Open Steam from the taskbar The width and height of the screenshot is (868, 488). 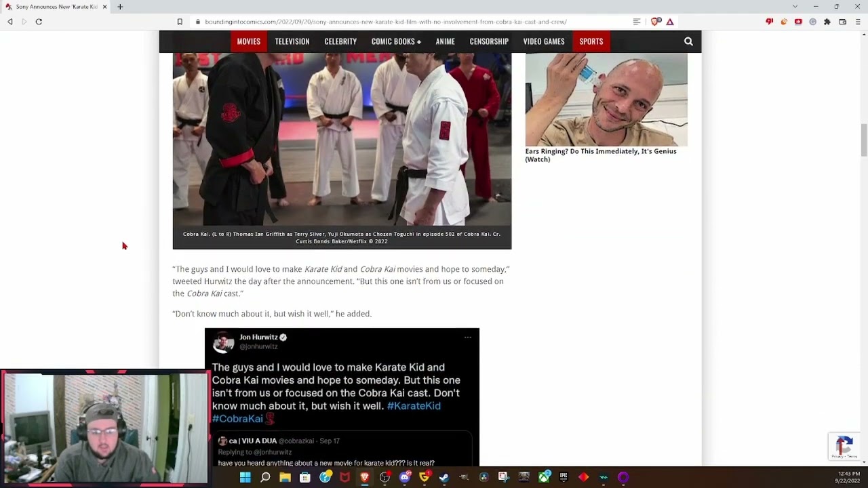point(444,477)
